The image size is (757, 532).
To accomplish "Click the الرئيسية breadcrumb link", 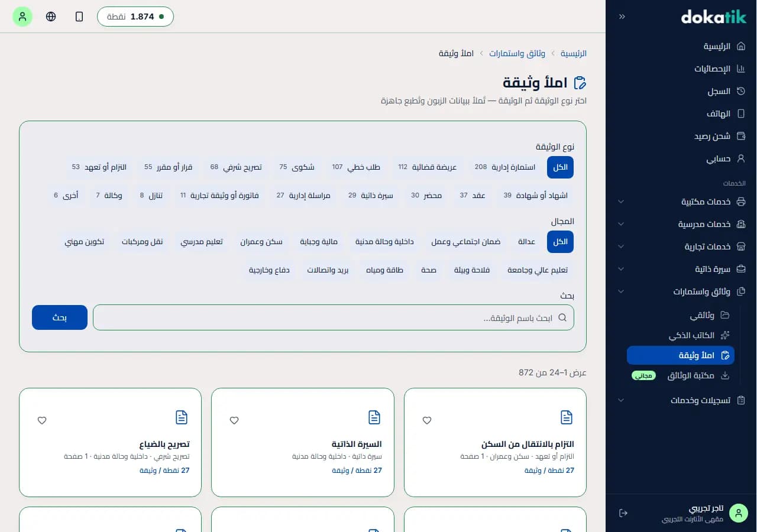I will (574, 53).
